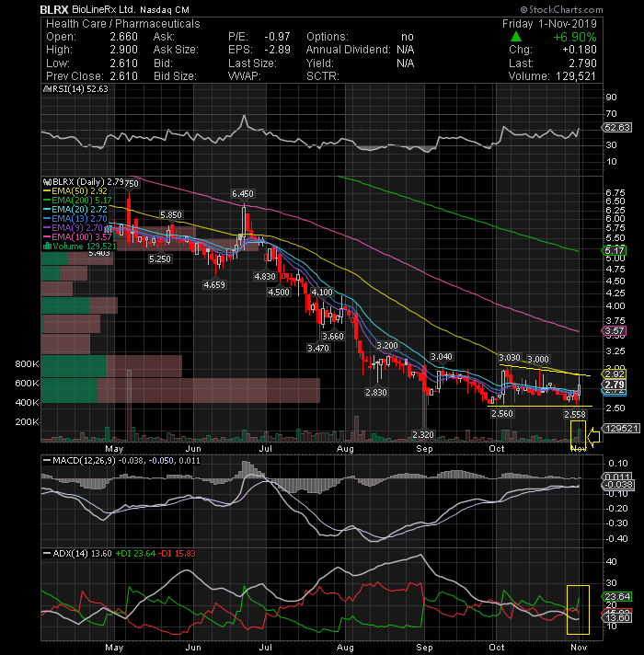The height and width of the screenshot is (655, 644).
Task: Select the BLRX ticker symbol in header
Action: point(54,9)
